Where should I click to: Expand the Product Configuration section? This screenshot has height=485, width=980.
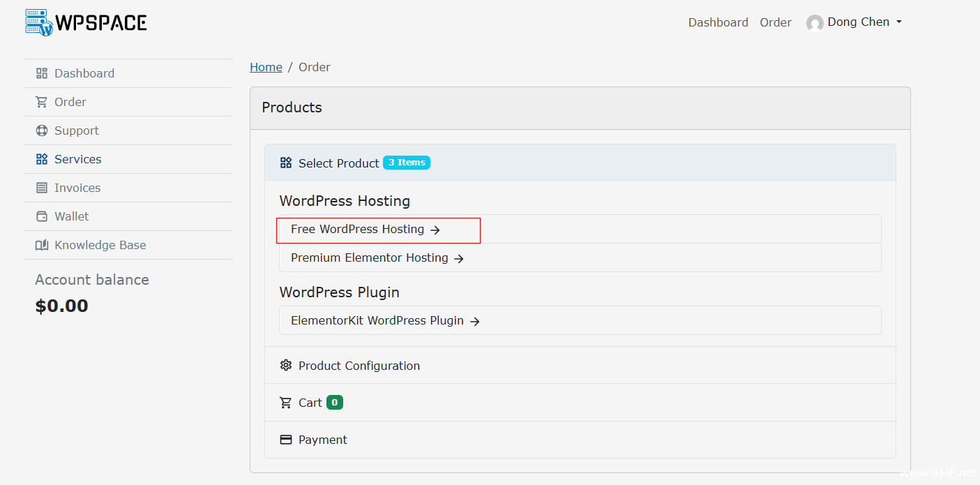[359, 366]
